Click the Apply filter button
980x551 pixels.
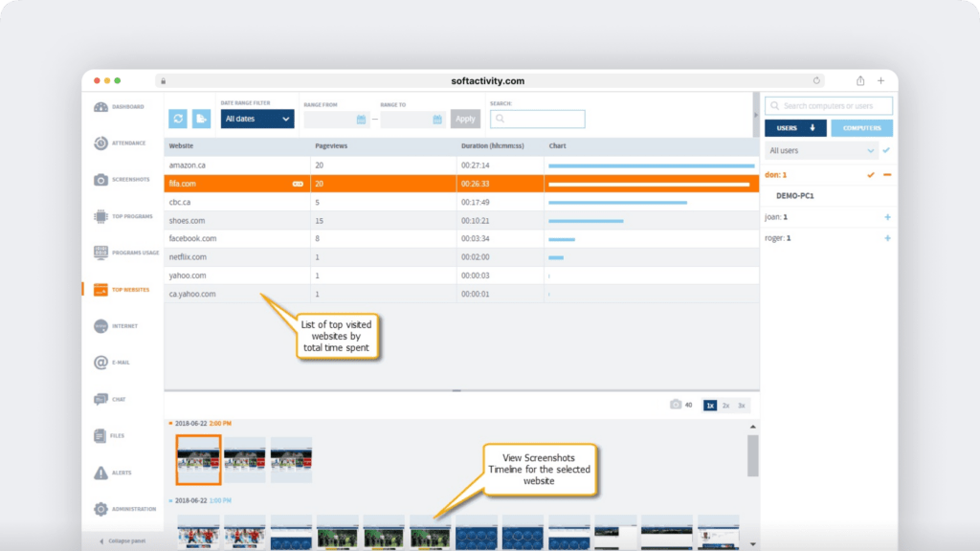click(465, 118)
